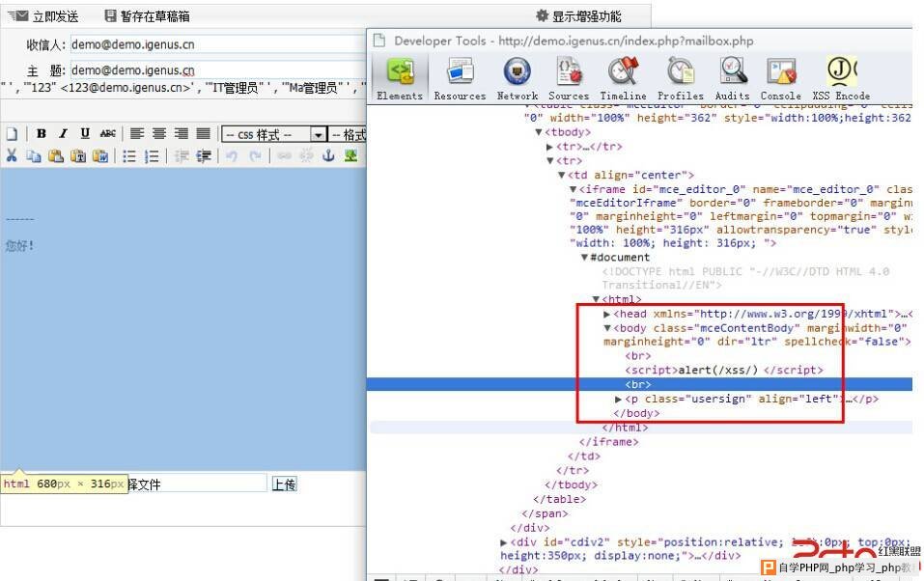Click 显示增强功能 to show enhanced features
924x581 pixels.
coord(578,16)
